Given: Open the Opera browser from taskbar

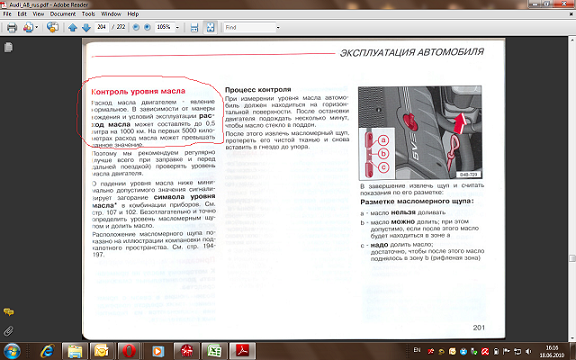Looking at the screenshot, I should (129, 351).
